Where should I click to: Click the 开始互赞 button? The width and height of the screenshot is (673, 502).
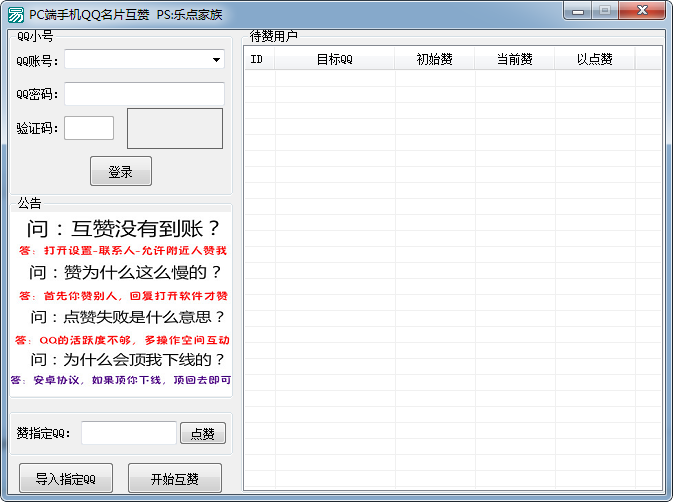click(x=175, y=478)
